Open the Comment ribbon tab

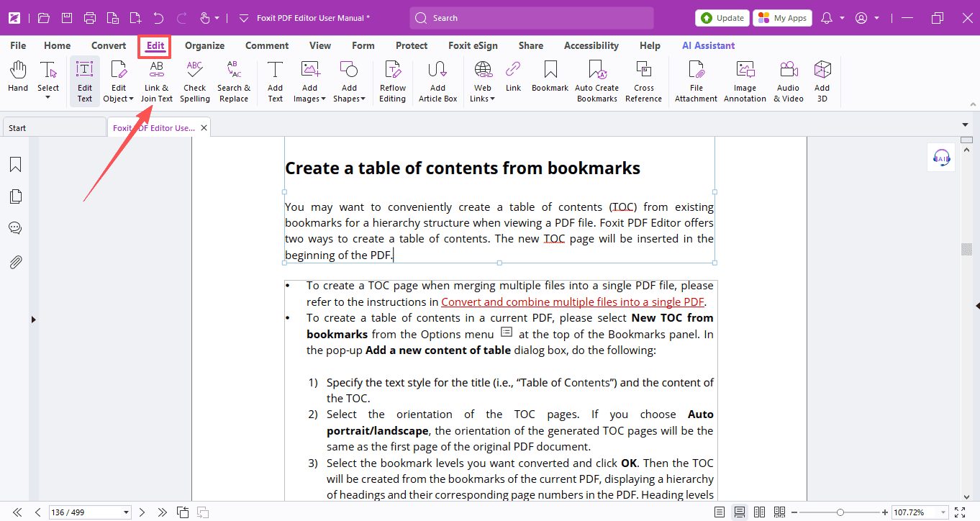tap(267, 45)
